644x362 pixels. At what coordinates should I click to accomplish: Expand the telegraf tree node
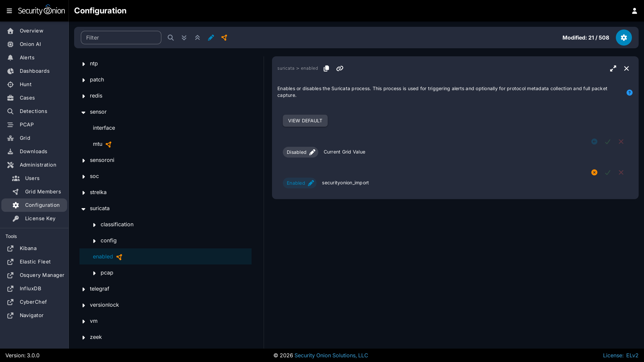[84, 289]
